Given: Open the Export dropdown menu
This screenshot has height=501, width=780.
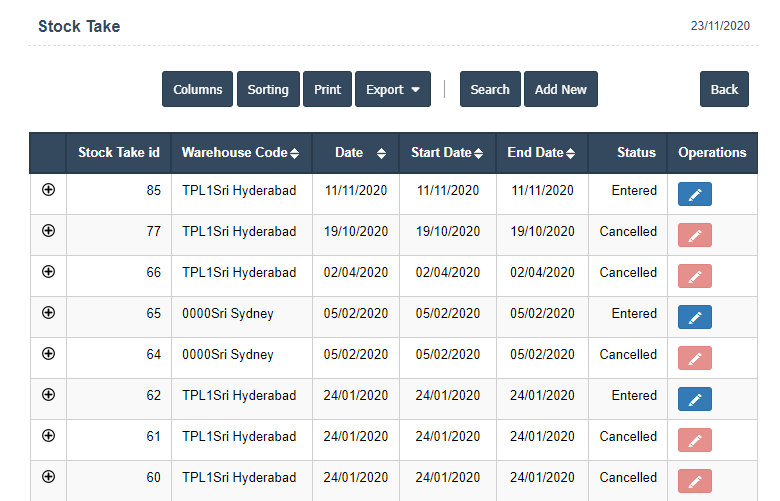Looking at the screenshot, I should pyautogui.click(x=392, y=89).
